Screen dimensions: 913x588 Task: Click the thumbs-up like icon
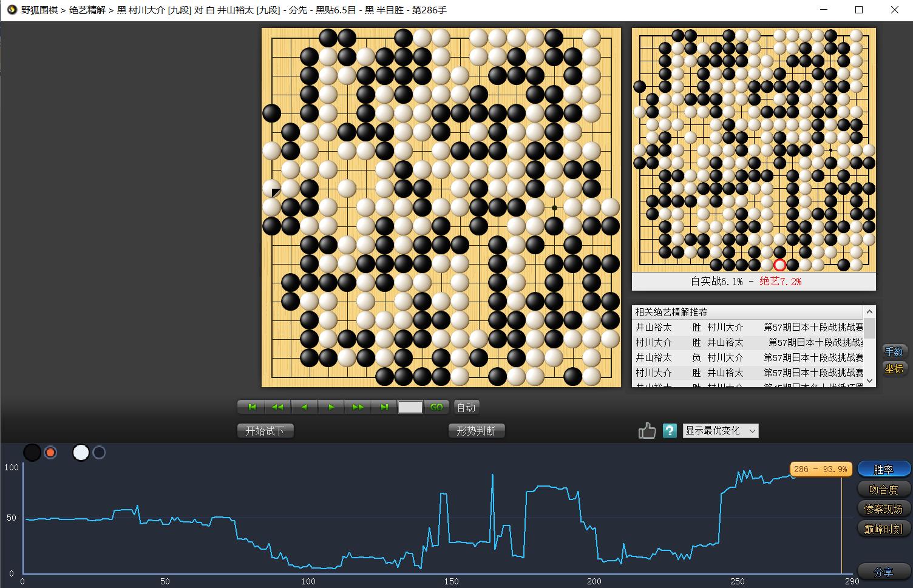click(647, 431)
